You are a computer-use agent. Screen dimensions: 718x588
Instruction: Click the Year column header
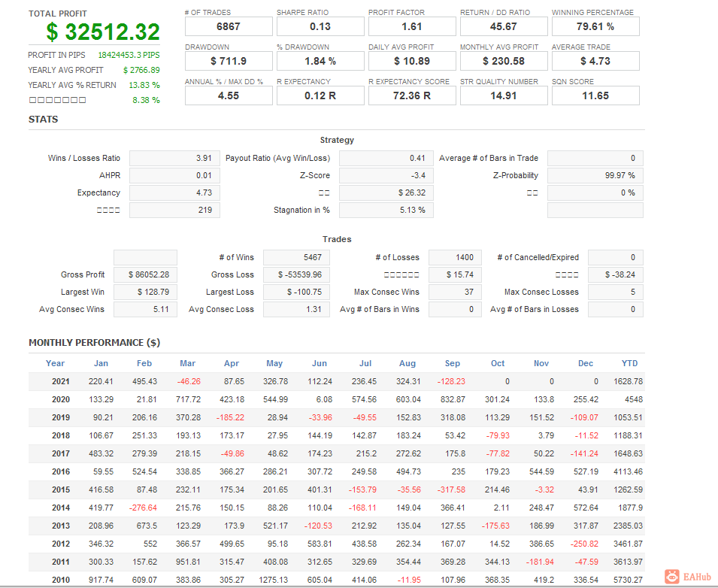point(55,363)
